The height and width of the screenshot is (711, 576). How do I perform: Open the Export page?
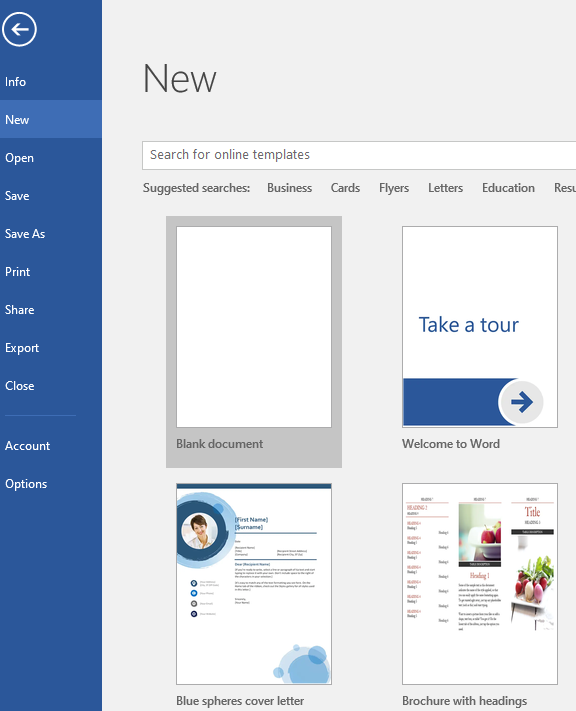tap(51, 348)
